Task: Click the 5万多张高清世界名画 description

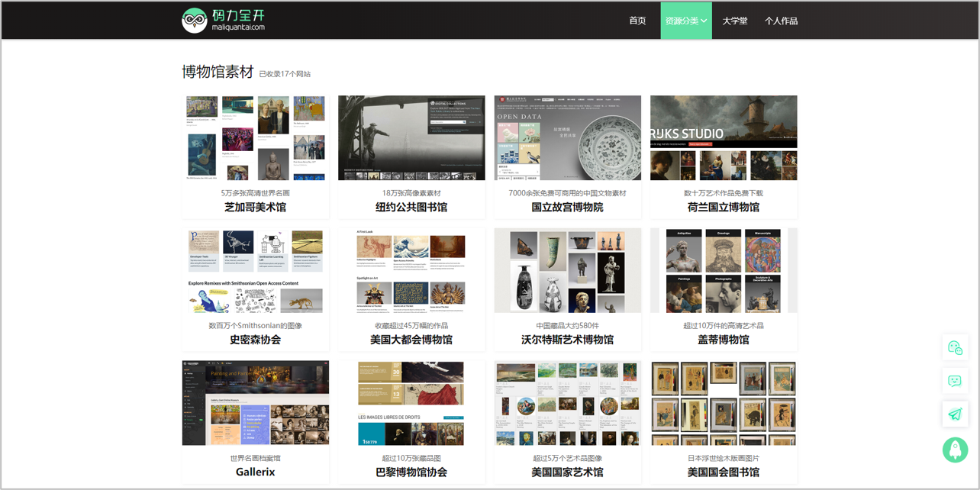Action: tap(256, 193)
